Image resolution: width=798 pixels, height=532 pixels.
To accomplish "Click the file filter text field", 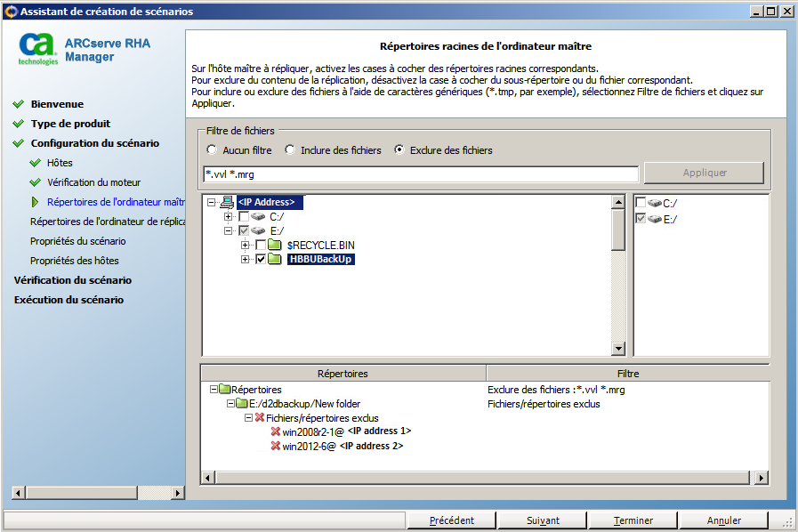I will (x=420, y=173).
